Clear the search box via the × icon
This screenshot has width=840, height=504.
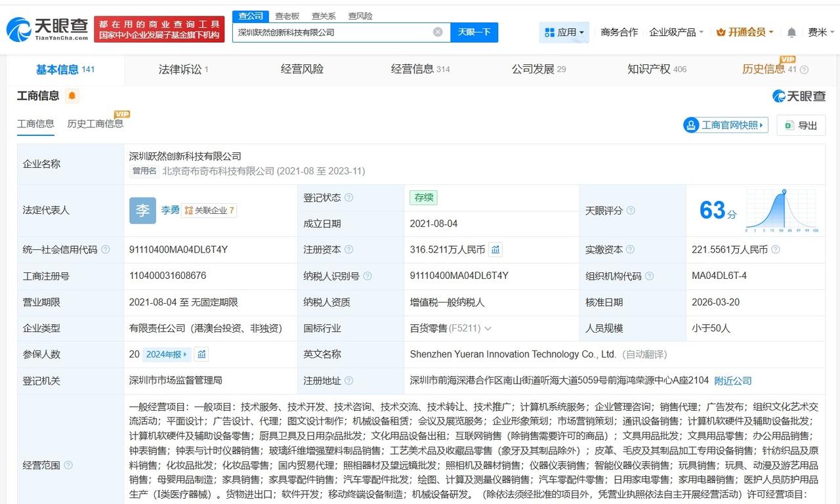click(x=437, y=31)
